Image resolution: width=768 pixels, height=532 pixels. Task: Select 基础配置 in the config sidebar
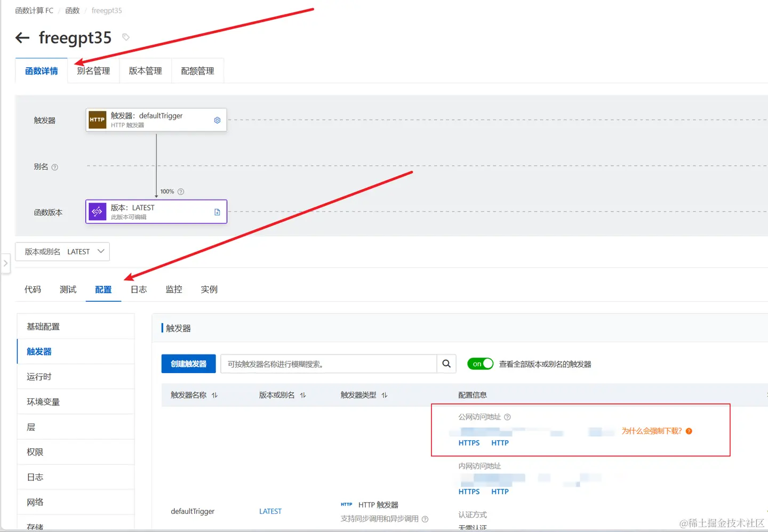76,326
